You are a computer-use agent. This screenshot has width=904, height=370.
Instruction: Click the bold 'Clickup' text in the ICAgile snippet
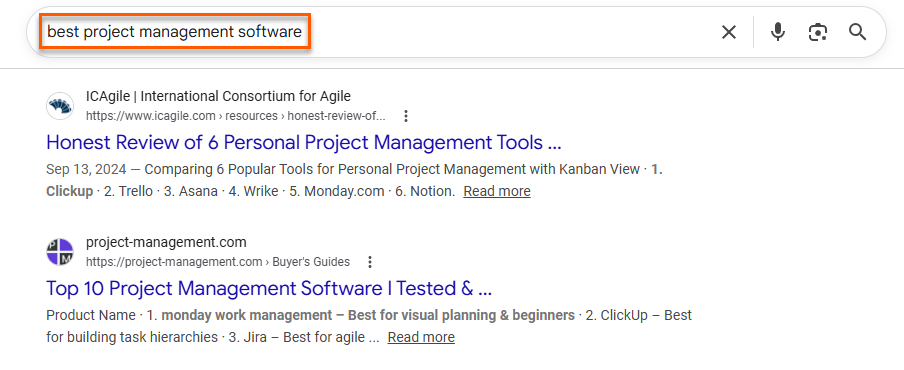point(69,191)
